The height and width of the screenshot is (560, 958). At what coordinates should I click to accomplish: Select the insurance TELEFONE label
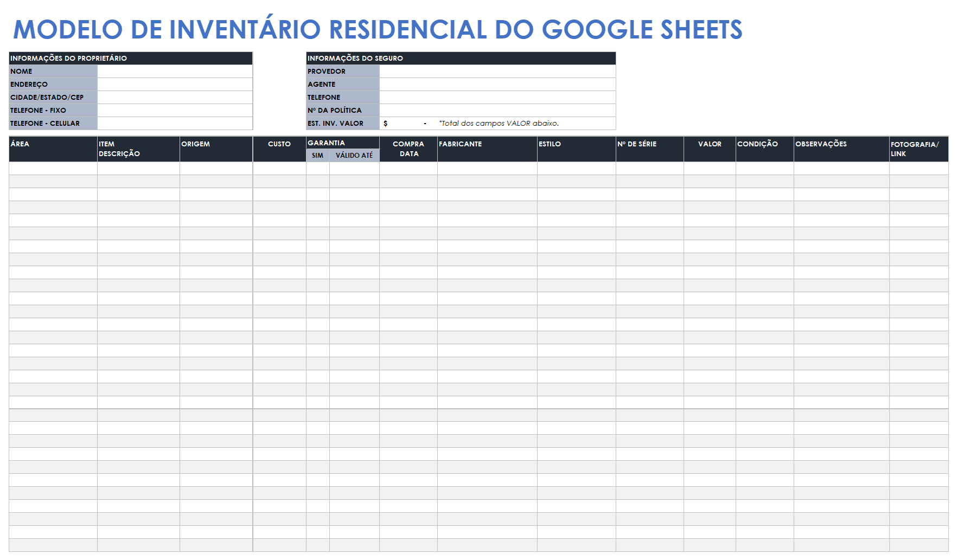pos(343,97)
